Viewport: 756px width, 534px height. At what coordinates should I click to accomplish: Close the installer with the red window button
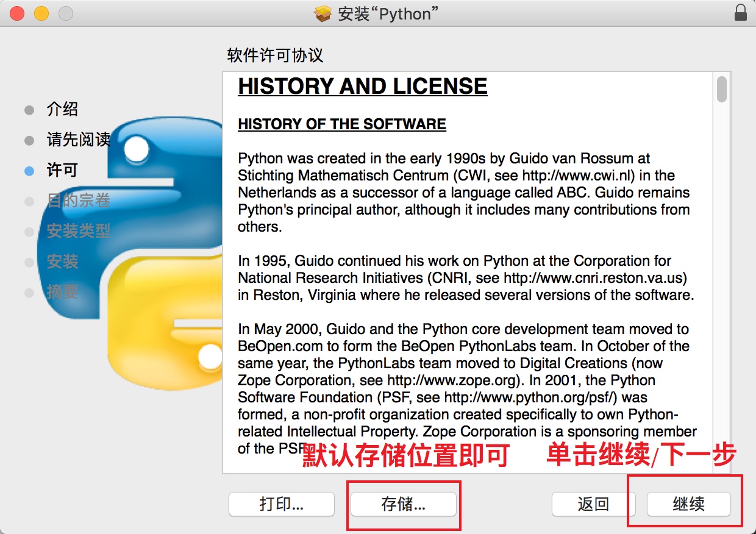pos(17,13)
